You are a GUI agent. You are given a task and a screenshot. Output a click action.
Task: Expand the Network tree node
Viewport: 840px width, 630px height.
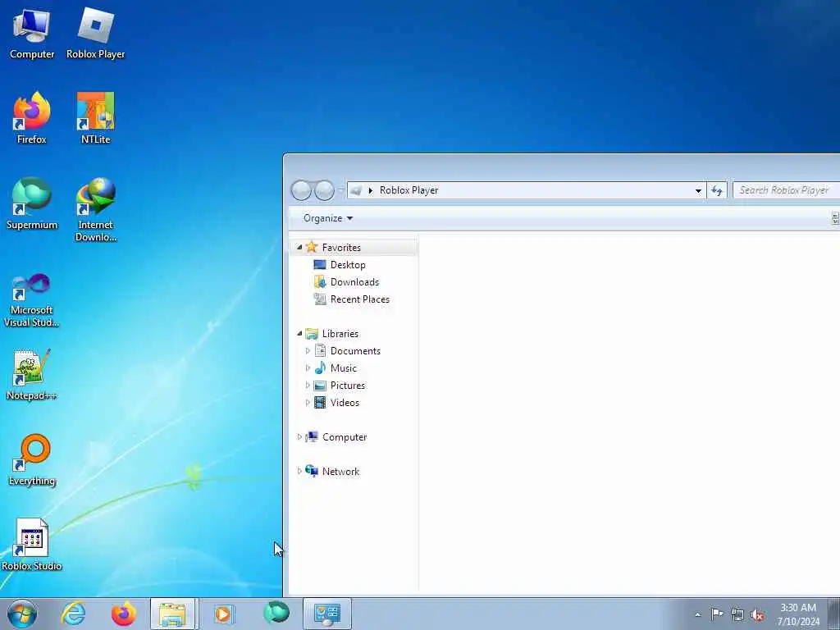299,472
